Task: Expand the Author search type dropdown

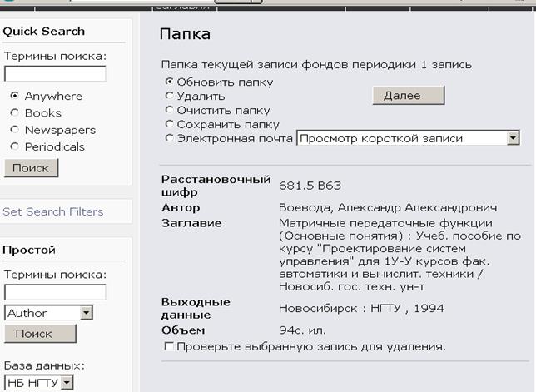Action: [86, 313]
